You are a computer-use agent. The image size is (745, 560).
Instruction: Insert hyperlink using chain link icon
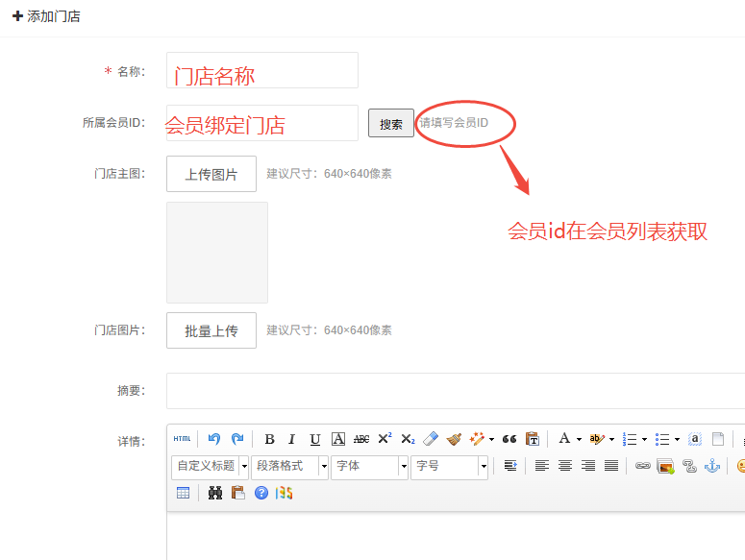click(x=642, y=466)
